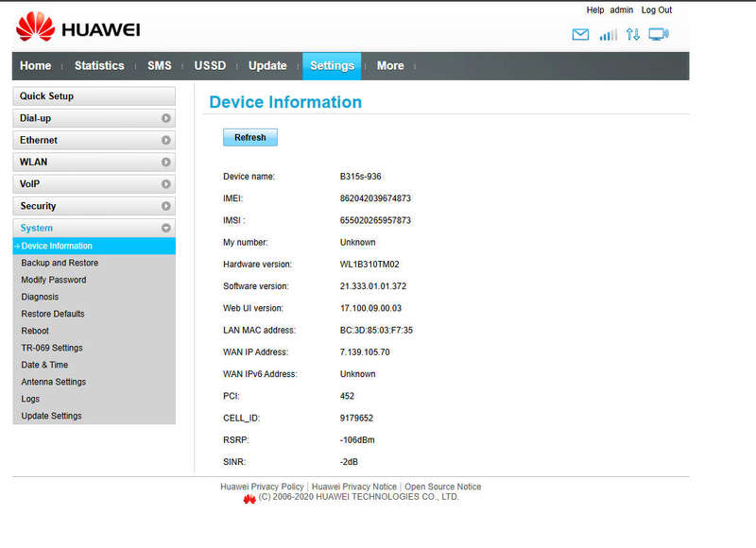The width and height of the screenshot is (756, 548).
Task: Collapse the System section arrow
Action: tap(166, 228)
